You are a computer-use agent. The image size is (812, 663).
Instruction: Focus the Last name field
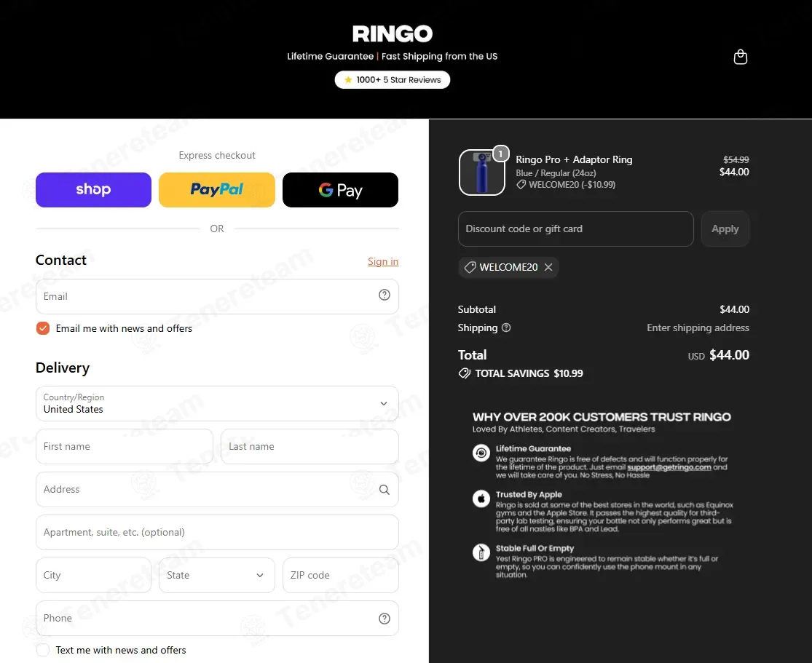(x=310, y=446)
